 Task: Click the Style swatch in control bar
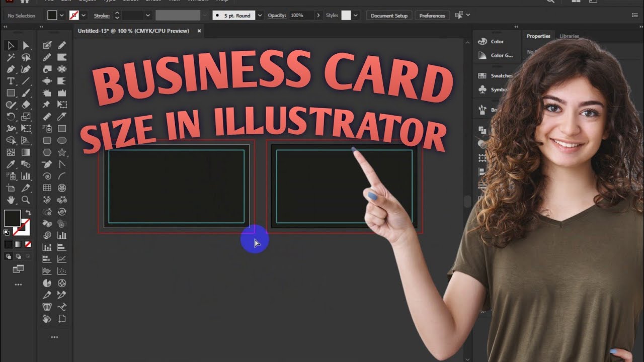tap(346, 16)
